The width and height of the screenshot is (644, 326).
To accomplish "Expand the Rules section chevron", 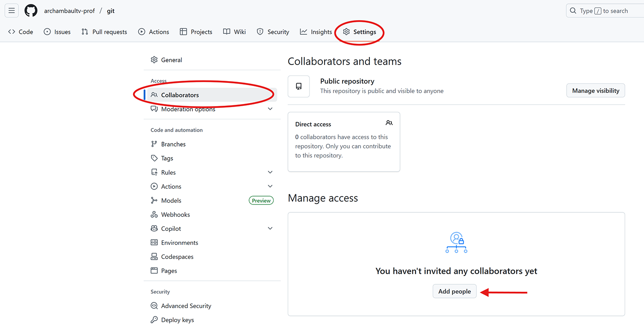I will [270, 172].
